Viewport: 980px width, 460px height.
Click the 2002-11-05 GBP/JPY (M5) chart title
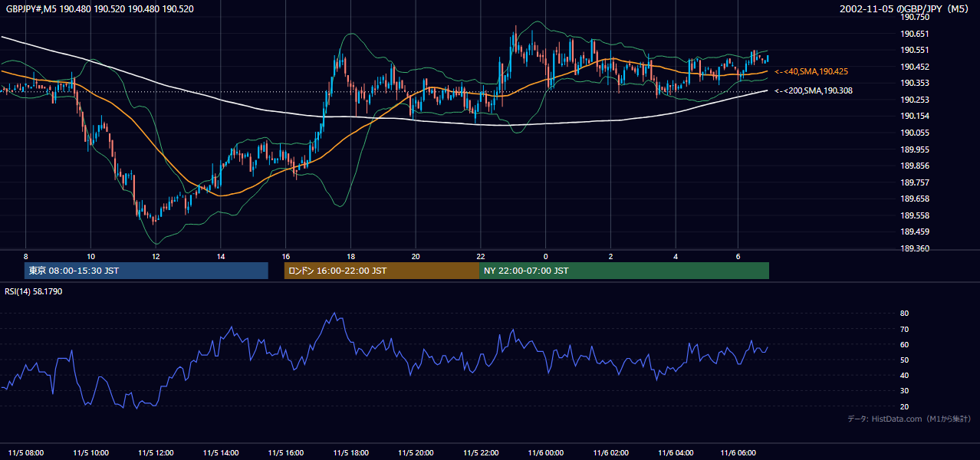coord(905,9)
